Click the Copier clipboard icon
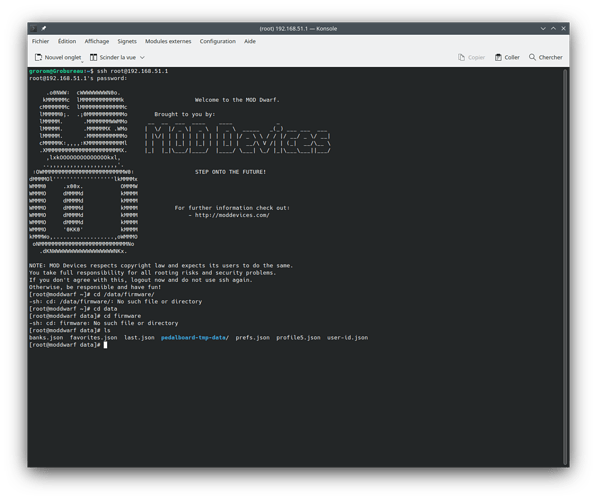Viewport: 597px width, 500px height. point(461,58)
